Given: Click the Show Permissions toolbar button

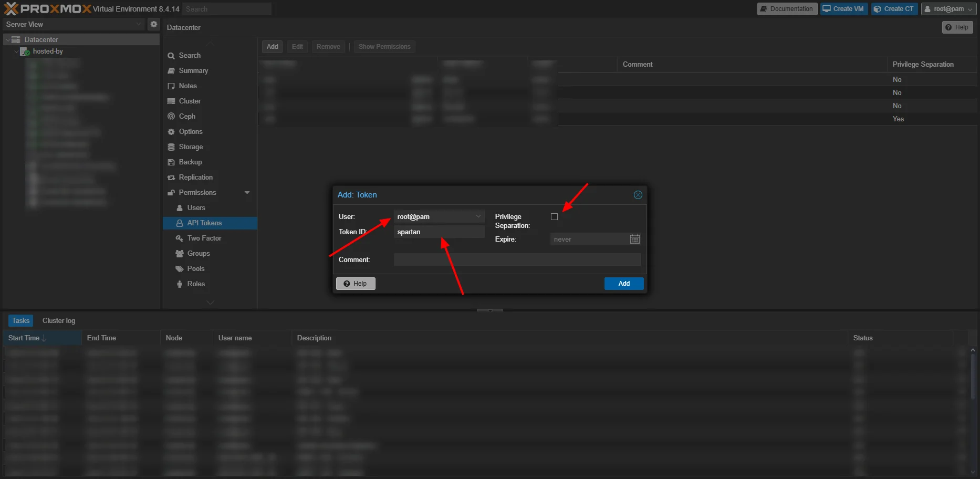Looking at the screenshot, I should [384, 47].
